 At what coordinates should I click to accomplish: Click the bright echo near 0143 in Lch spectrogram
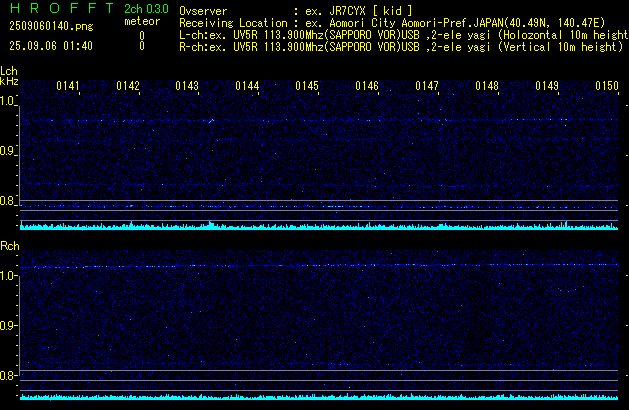pos(211,120)
